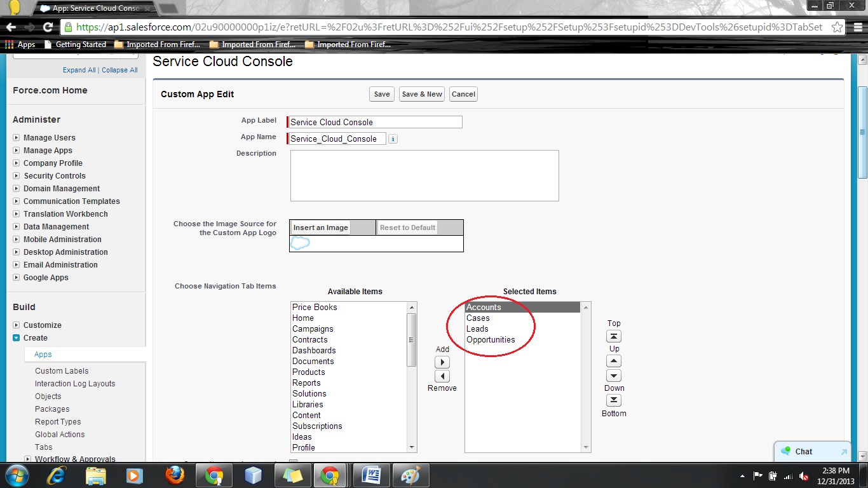Viewport: 868px width, 488px height.
Task: Open the Windows Start menu
Action: (x=16, y=475)
